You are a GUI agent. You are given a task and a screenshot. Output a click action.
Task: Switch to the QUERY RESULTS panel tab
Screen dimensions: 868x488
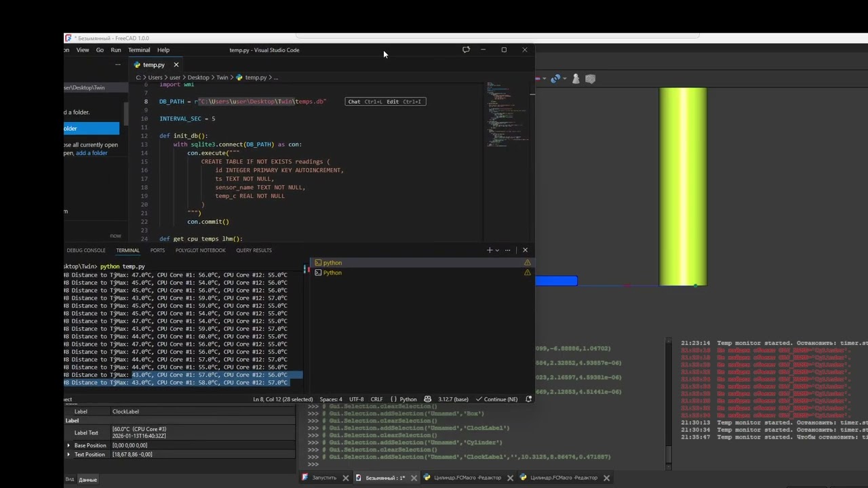(x=254, y=250)
